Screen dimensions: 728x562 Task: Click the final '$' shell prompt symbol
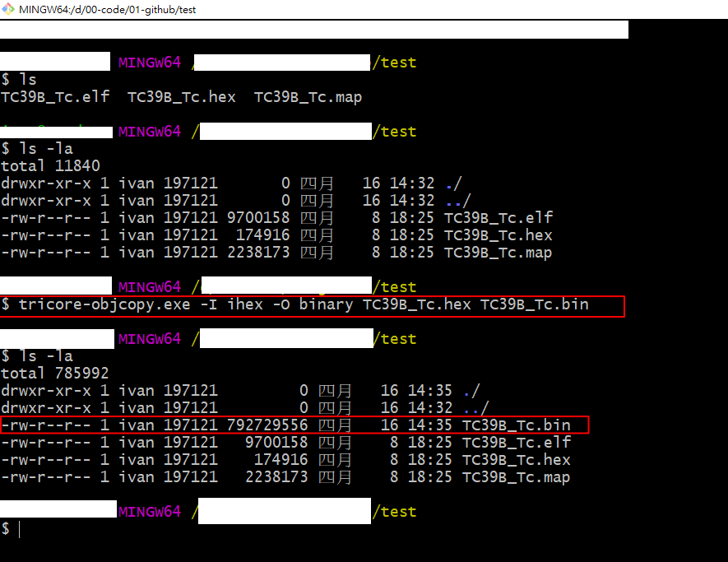click(7, 529)
